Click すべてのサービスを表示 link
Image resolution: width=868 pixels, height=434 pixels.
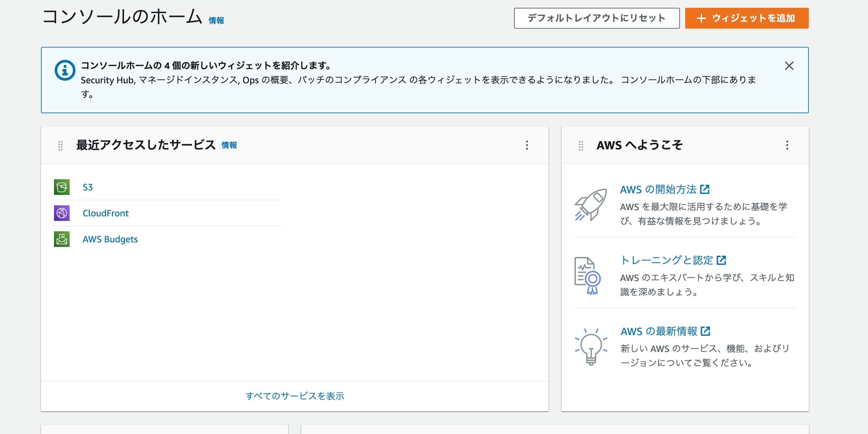(295, 396)
